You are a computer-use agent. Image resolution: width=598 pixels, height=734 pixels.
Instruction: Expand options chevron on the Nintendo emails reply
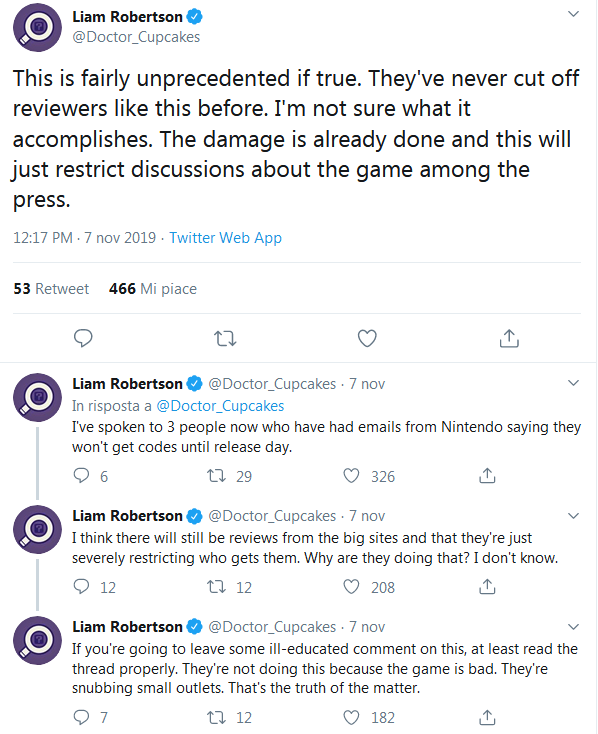coord(573,383)
